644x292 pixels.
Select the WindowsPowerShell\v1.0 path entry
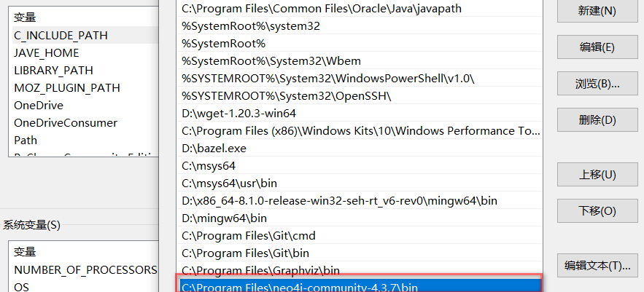360,79
